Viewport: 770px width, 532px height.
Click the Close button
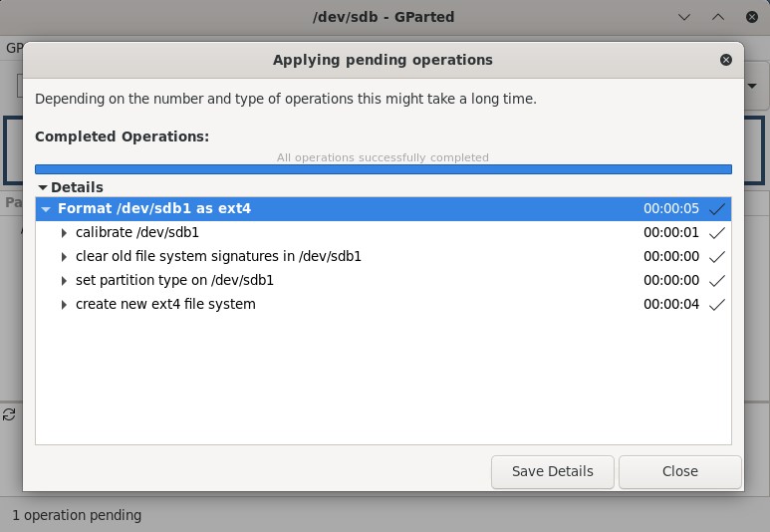(679, 471)
